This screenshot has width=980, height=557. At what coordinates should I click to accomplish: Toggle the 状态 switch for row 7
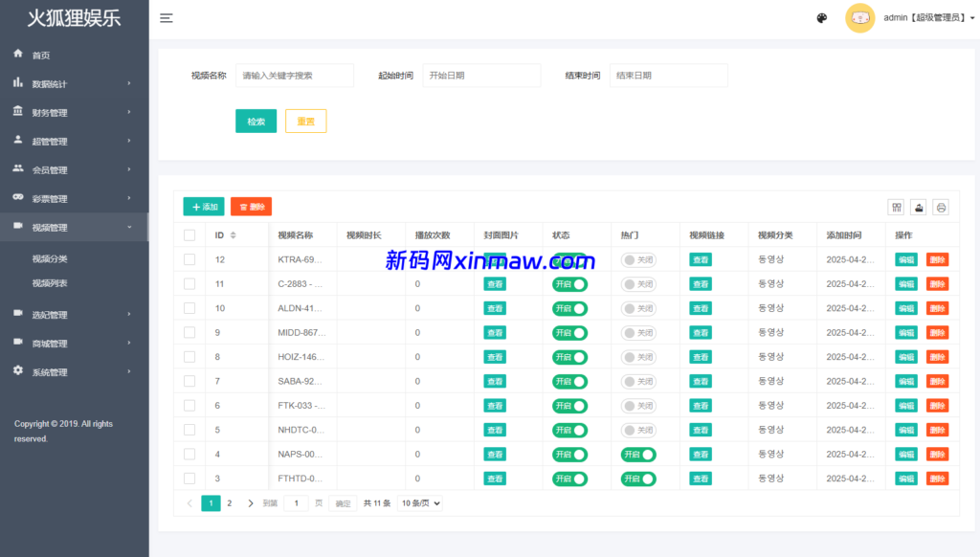pos(569,381)
